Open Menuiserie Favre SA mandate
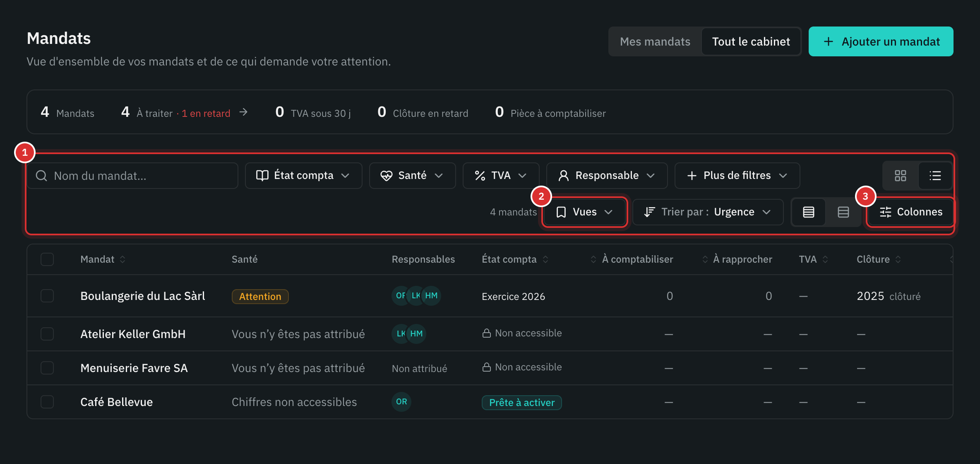 (134, 368)
